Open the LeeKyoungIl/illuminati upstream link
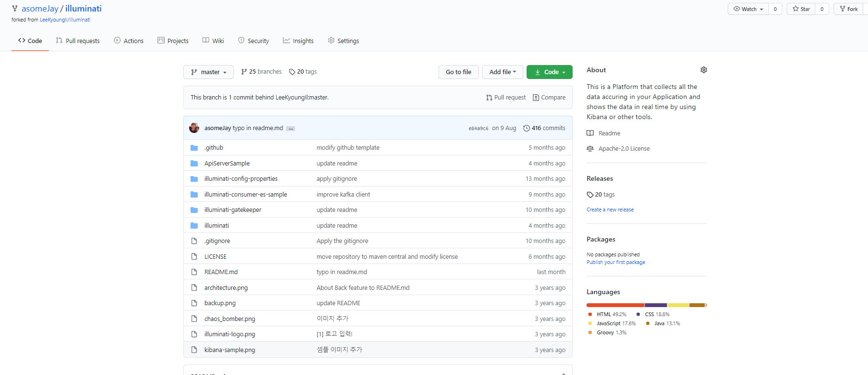 pos(65,20)
